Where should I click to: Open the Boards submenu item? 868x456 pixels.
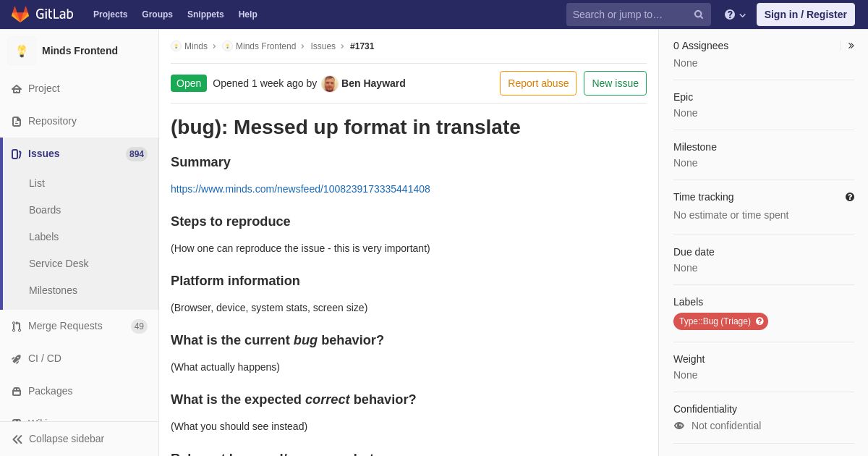(45, 210)
